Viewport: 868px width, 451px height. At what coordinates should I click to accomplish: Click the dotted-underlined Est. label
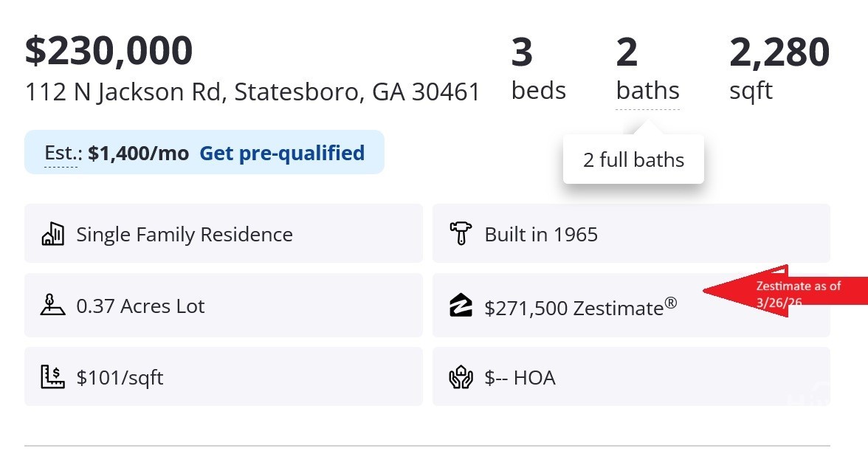coord(62,154)
